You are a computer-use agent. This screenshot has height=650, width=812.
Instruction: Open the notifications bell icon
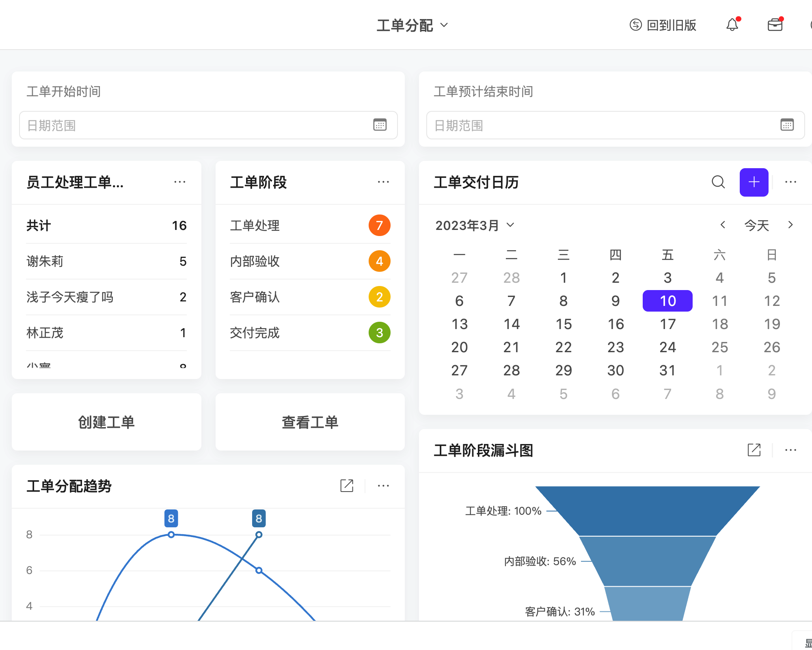coord(733,25)
